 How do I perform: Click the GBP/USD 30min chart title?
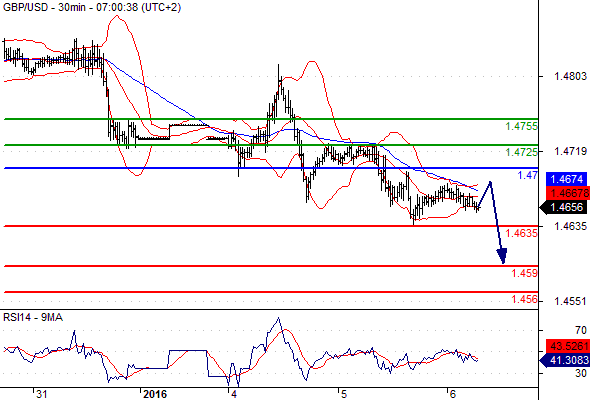pos(92,7)
